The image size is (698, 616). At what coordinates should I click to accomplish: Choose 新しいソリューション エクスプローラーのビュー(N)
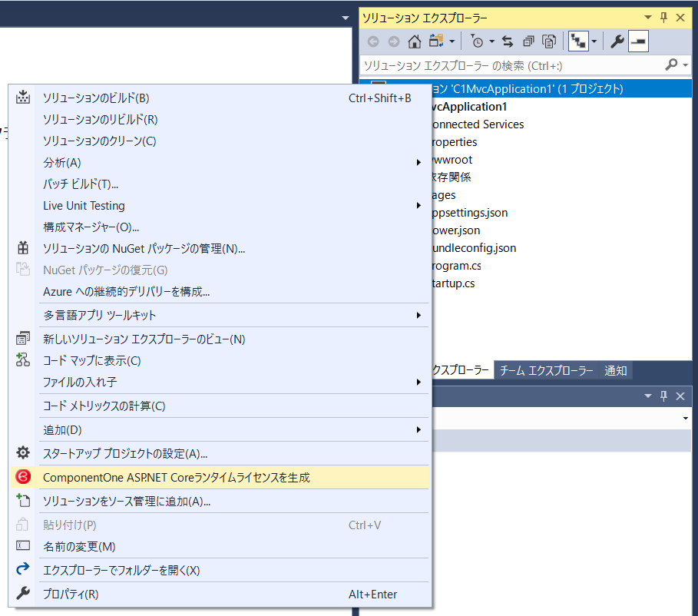click(220, 339)
